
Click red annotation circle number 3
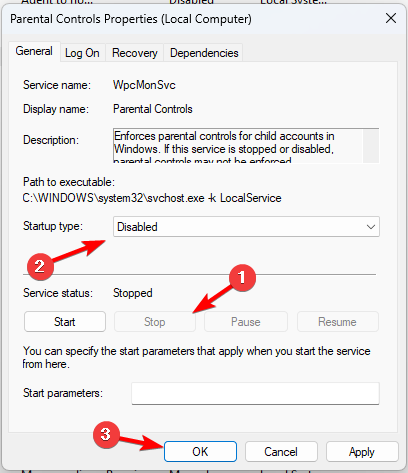point(106,435)
